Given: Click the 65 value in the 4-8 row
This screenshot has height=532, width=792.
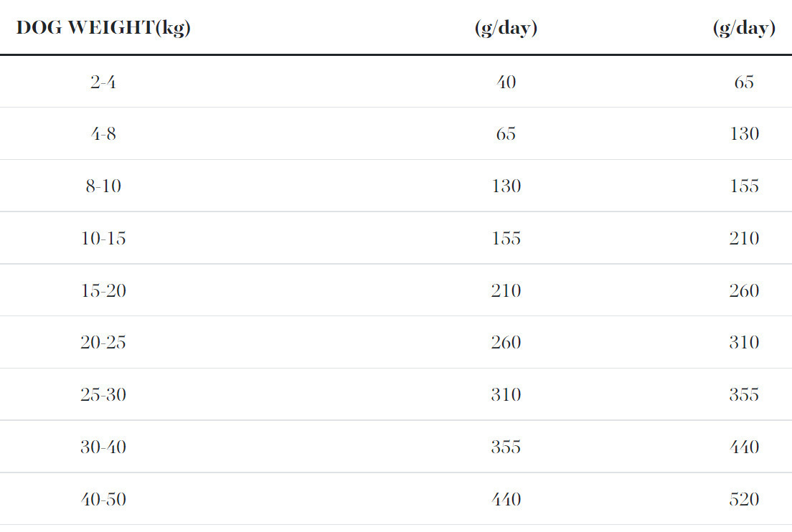Looking at the screenshot, I should [506, 134].
